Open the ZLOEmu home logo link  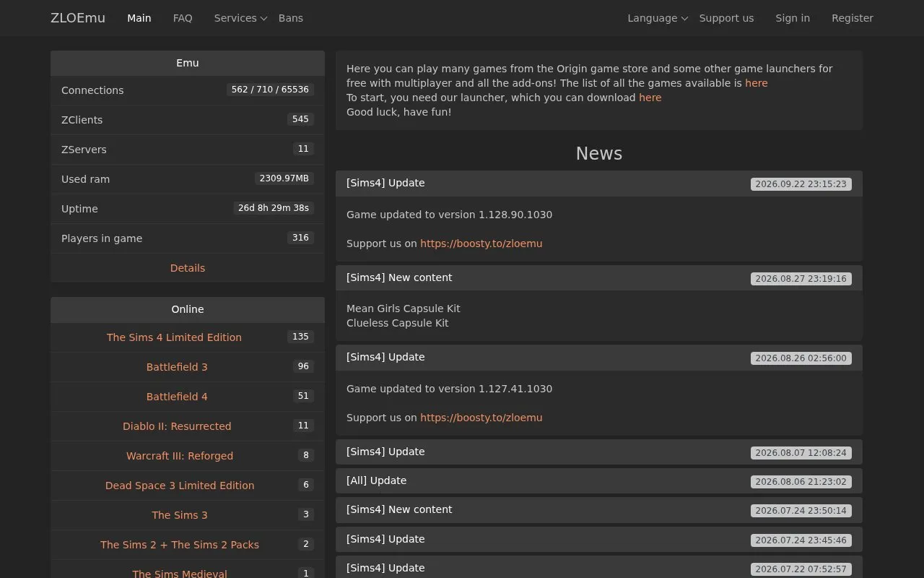pos(78,18)
